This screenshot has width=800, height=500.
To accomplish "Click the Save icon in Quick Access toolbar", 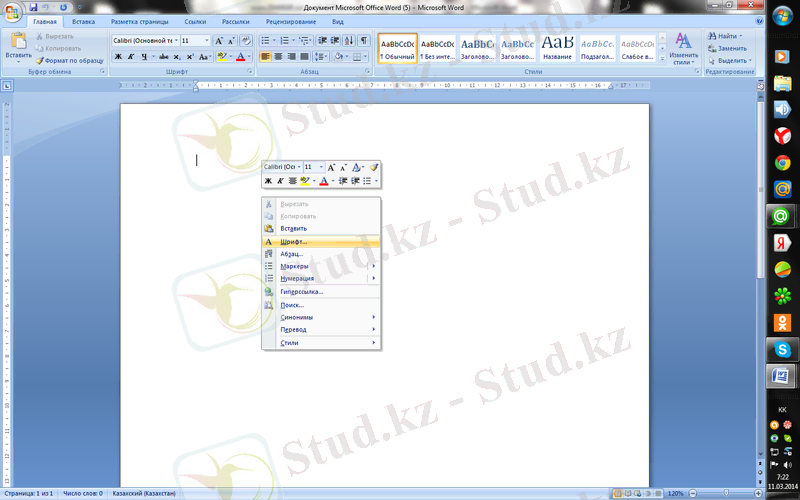I will coord(34,7).
